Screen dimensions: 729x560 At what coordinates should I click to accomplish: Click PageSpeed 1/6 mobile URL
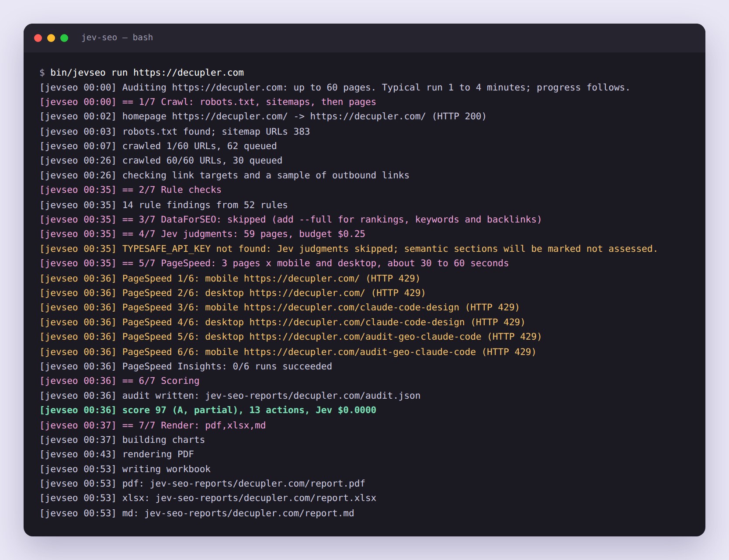point(302,278)
